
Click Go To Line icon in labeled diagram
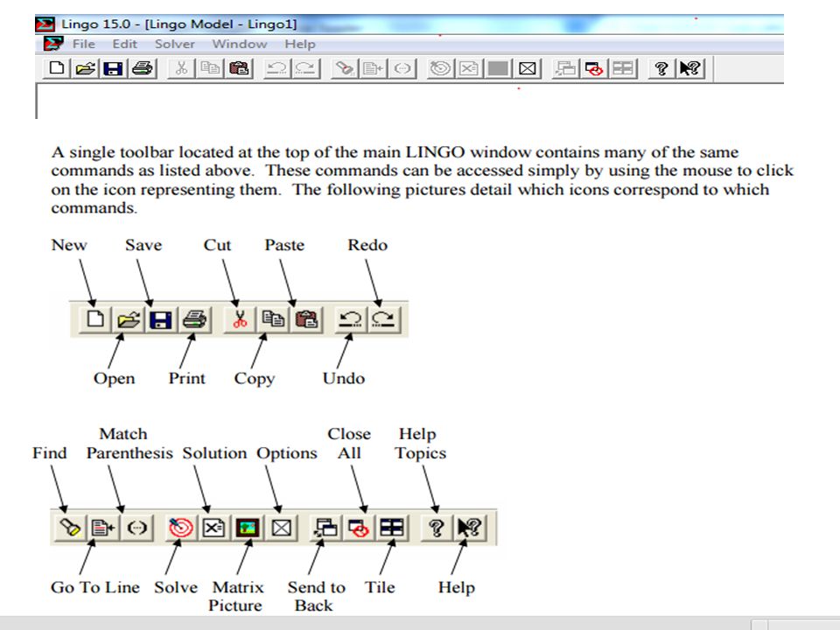pyautogui.click(x=103, y=528)
